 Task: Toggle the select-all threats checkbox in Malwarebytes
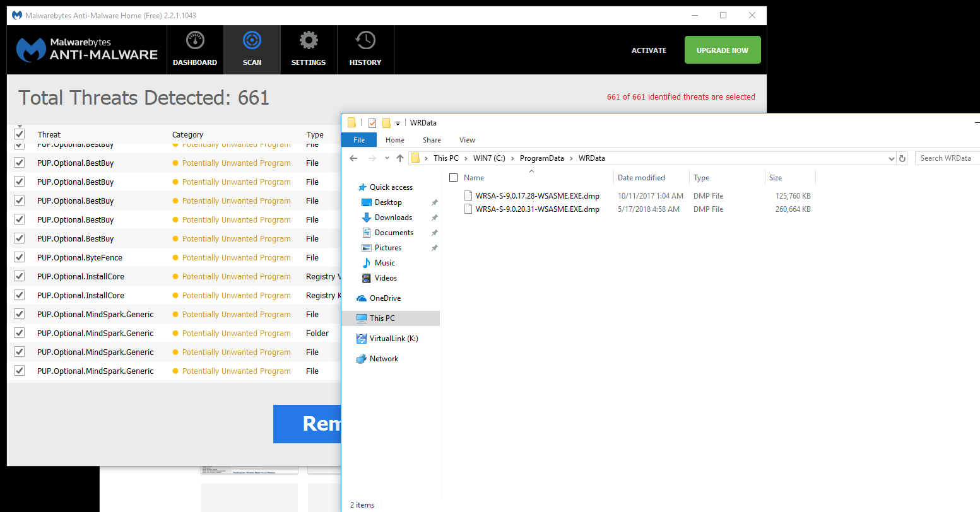click(19, 134)
